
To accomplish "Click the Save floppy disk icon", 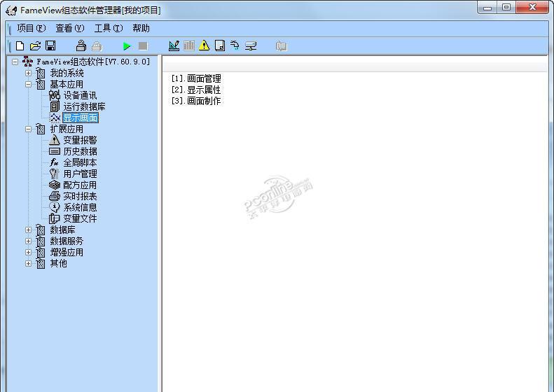I will pos(50,46).
